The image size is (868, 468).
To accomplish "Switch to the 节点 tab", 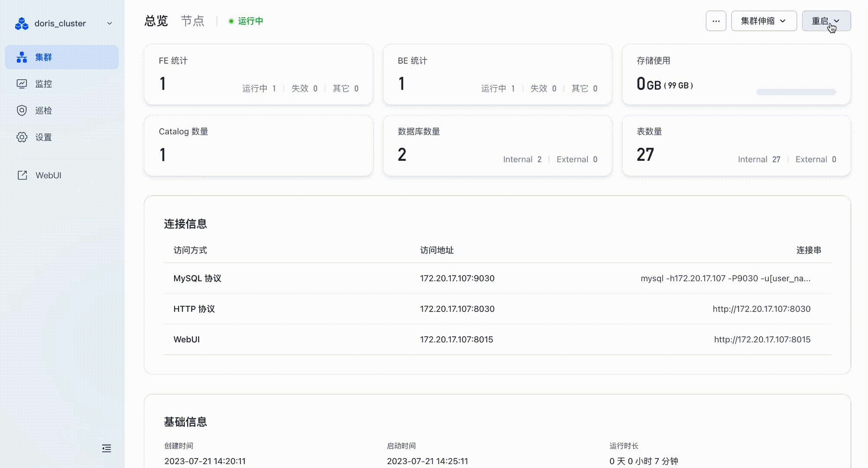I will point(193,21).
